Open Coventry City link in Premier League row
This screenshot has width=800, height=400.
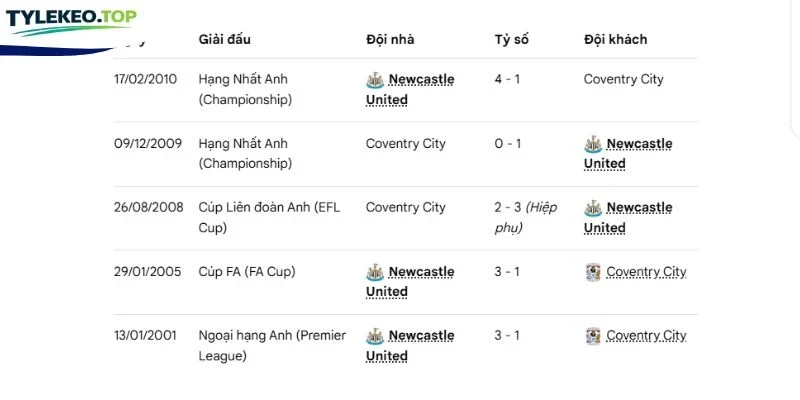(x=646, y=336)
